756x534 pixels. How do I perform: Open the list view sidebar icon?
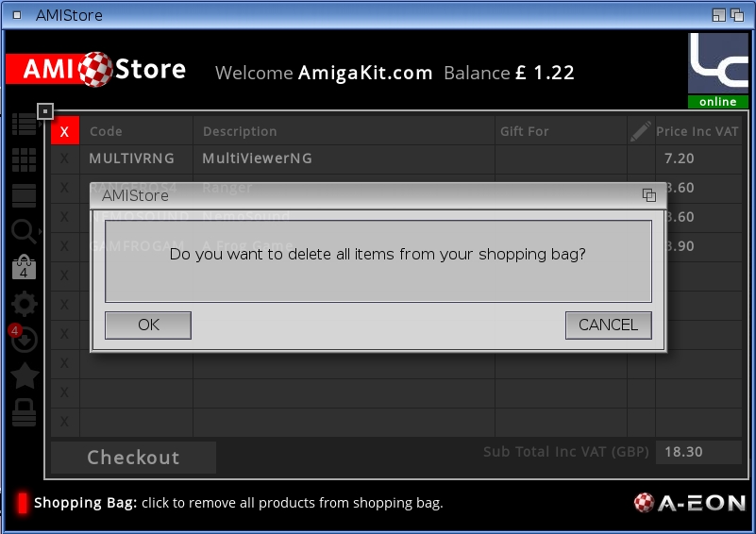tap(25, 124)
